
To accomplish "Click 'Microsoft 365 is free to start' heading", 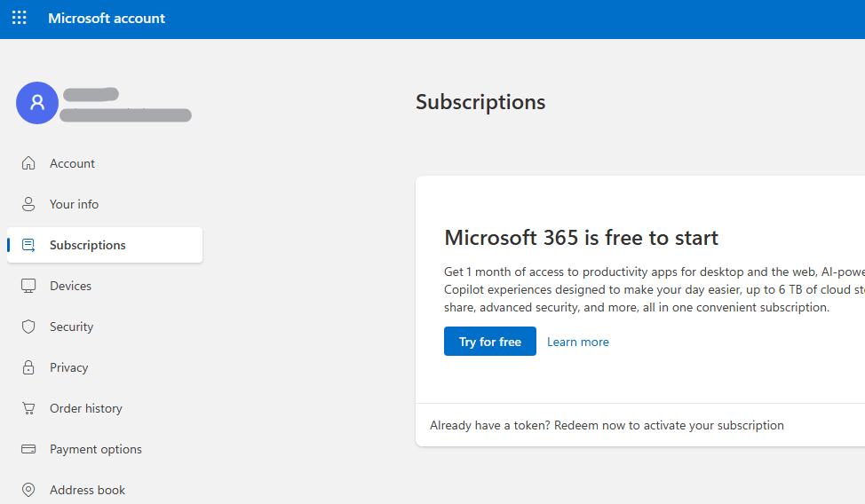I will 582,238.
